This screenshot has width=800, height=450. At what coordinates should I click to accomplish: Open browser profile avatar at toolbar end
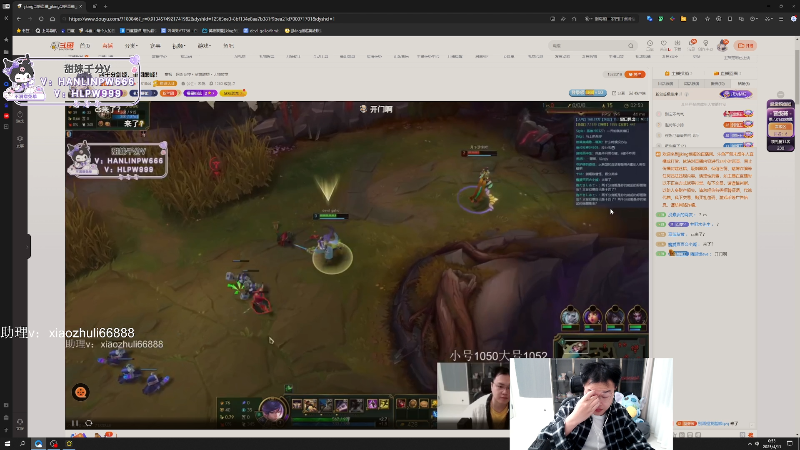(x=794, y=19)
